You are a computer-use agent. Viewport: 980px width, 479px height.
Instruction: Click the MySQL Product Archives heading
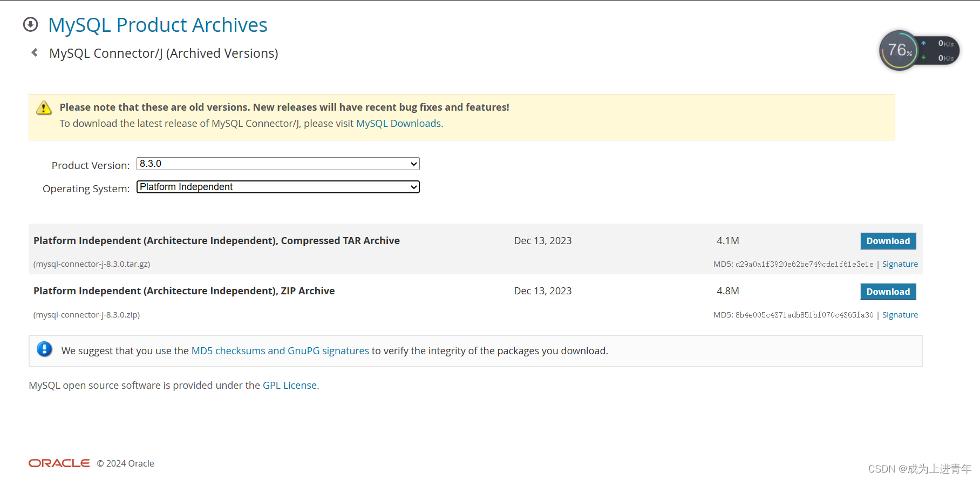(x=158, y=25)
